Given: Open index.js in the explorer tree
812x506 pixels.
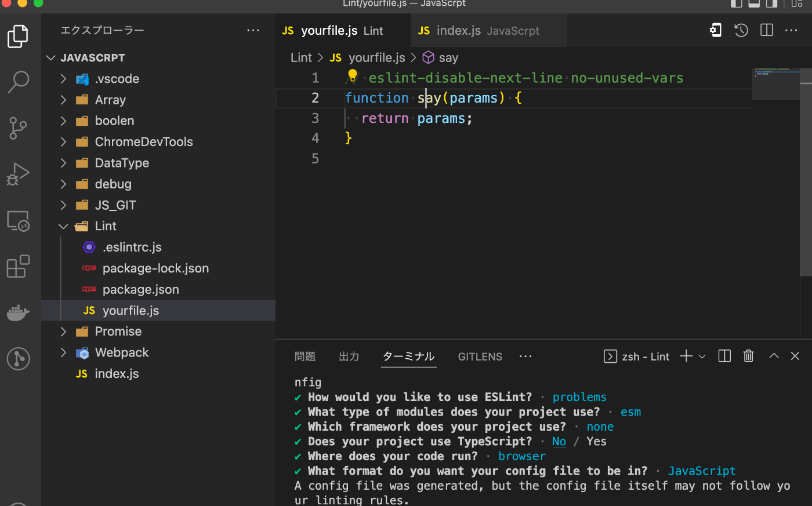Looking at the screenshot, I should 158,374.
